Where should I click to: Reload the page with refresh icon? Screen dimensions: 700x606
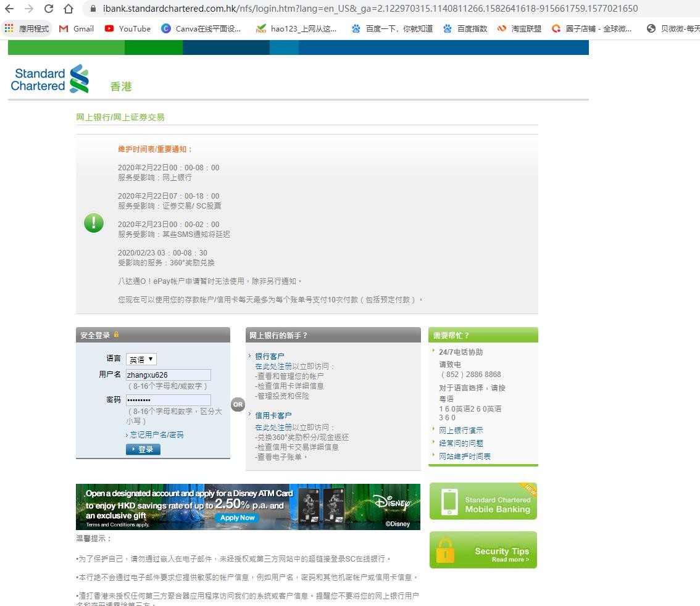click(x=49, y=9)
